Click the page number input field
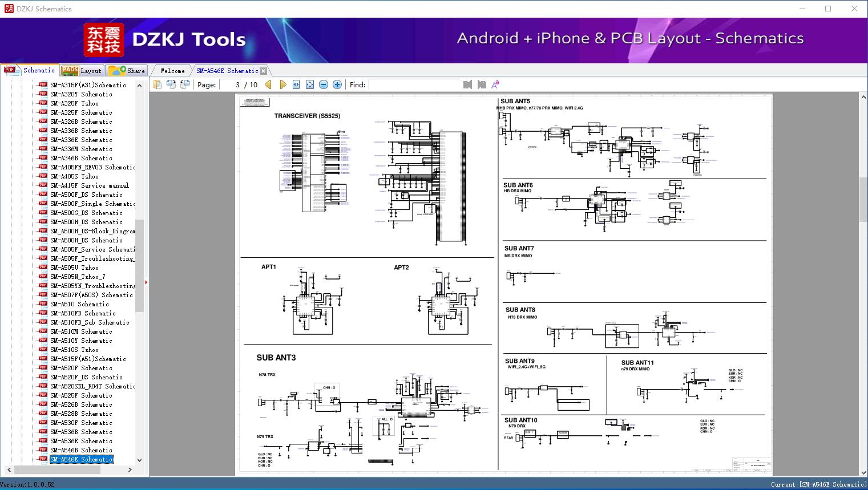Image resolution: width=868 pixels, height=490 pixels. 231,84
